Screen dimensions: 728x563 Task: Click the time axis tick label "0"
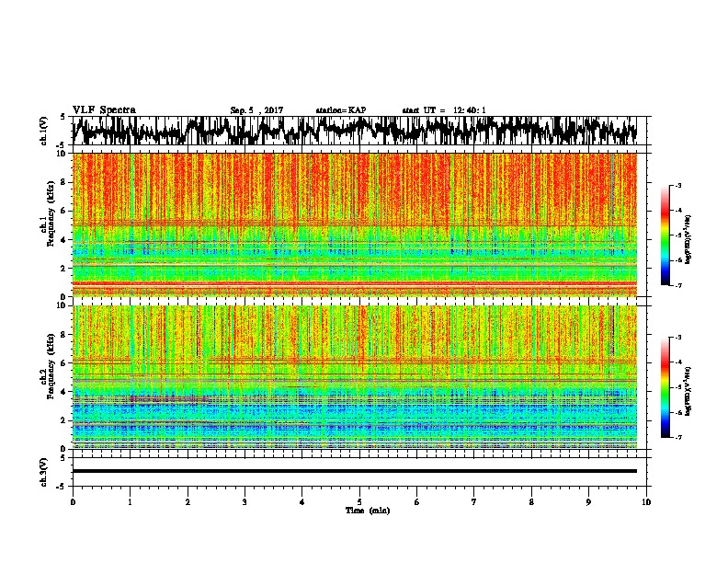point(73,502)
